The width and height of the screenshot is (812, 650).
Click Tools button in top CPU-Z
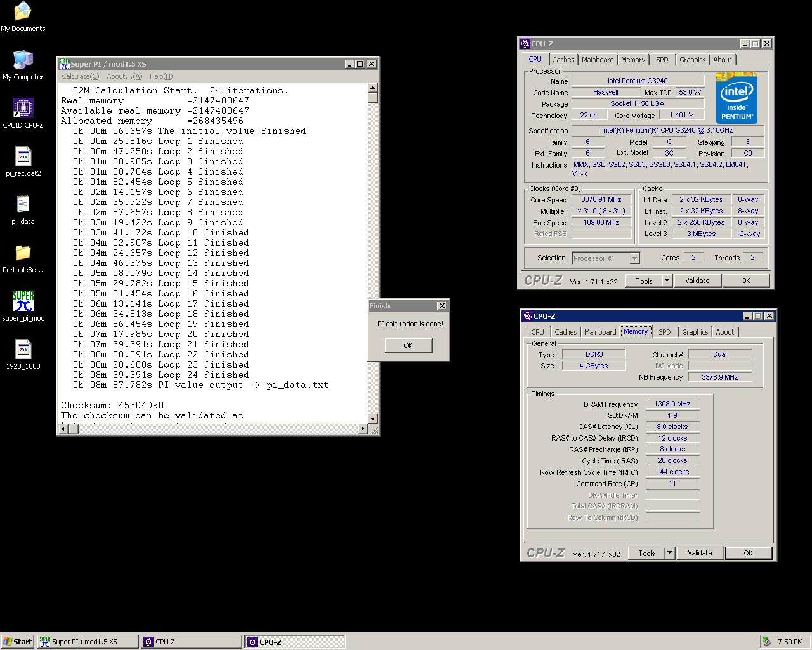[644, 281]
